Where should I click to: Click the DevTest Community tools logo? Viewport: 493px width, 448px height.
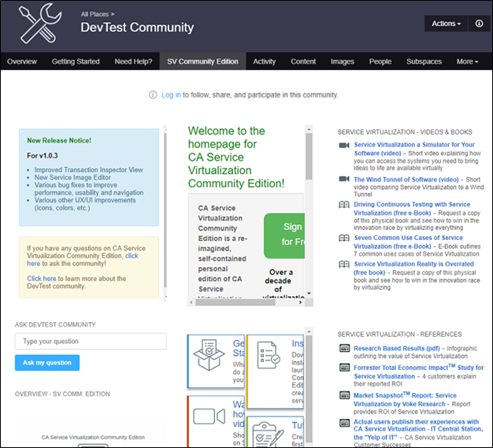(x=40, y=24)
